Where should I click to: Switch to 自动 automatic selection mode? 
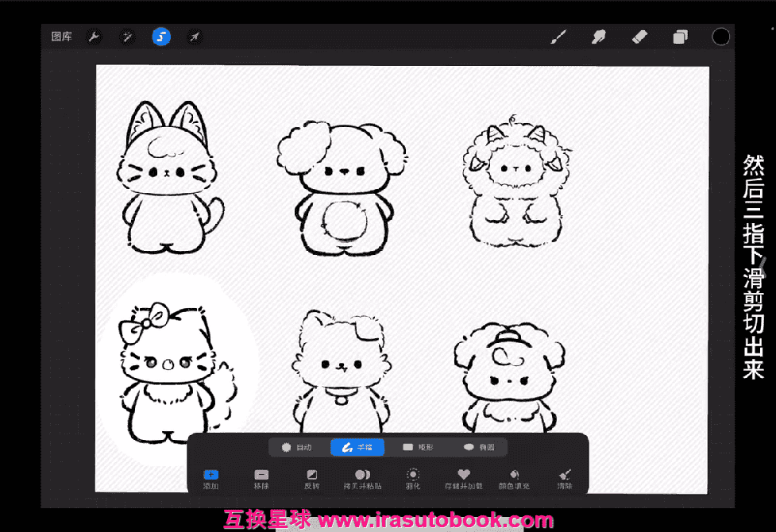click(x=296, y=447)
